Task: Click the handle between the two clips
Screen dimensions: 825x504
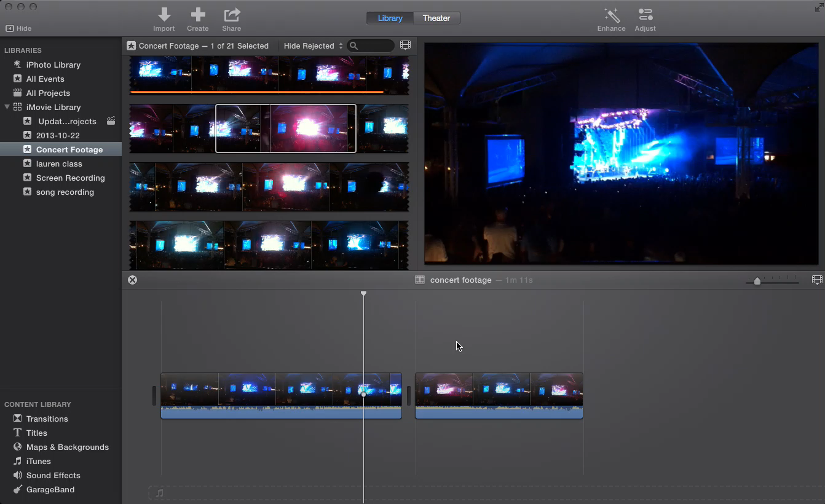Action: pos(408,396)
